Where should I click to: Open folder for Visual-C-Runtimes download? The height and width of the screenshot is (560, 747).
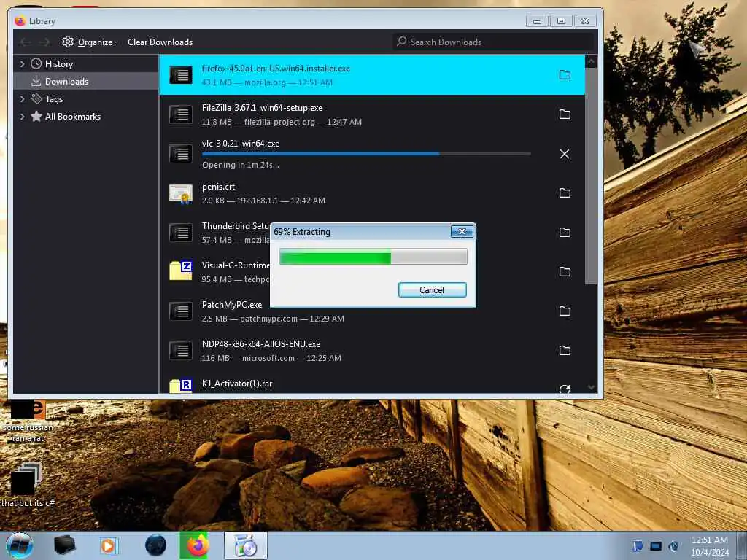[565, 272]
